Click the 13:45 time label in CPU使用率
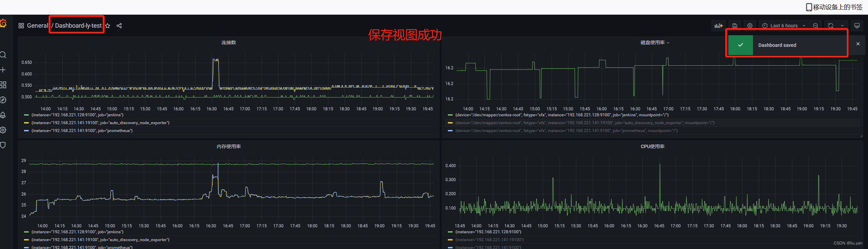Screen dimensions: 868x249 pyautogui.click(x=460, y=226)
